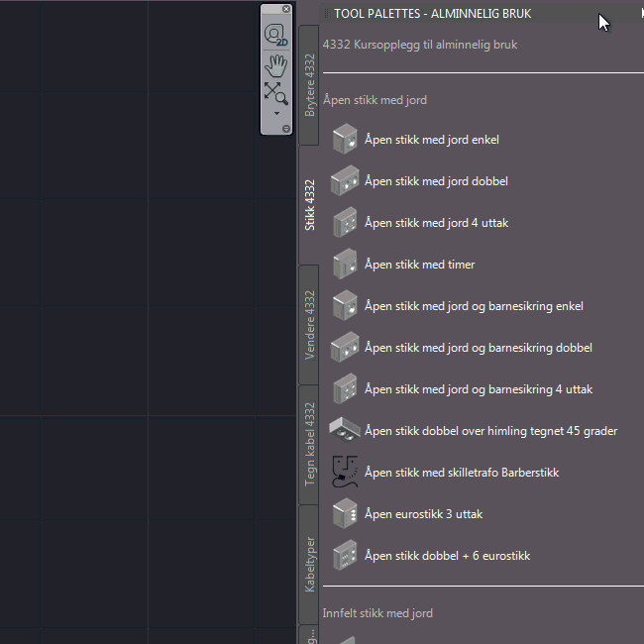This screenshot has width=644, height=644.
Task: Expand the zoom options dropdown arrow
Action: (275, 114)
